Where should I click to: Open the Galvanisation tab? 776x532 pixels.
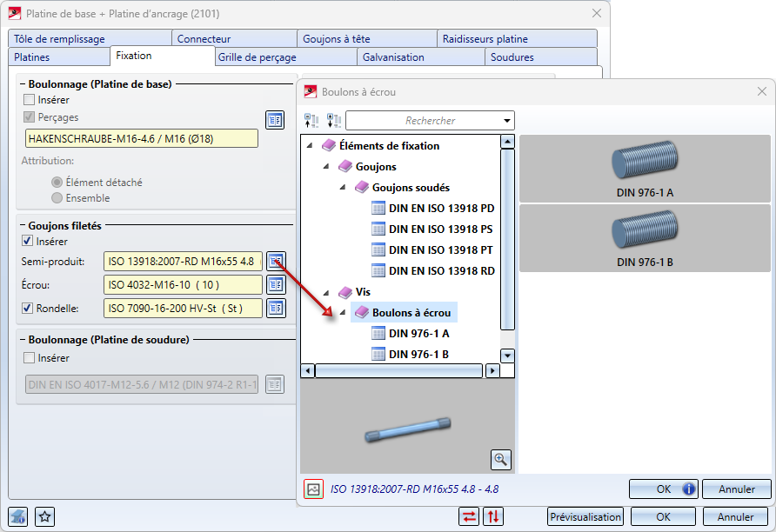coord(421,57)
